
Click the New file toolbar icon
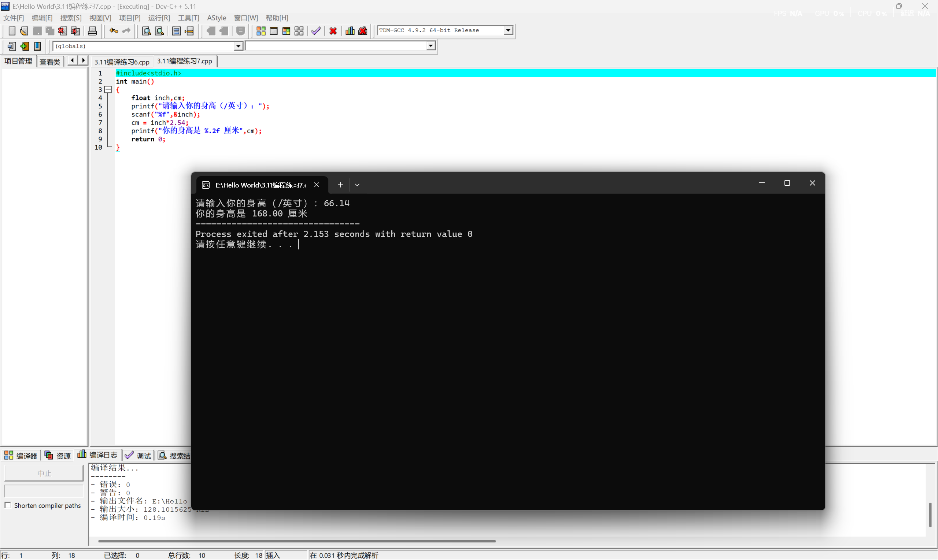pyautogui.click(x=12, y=31)
